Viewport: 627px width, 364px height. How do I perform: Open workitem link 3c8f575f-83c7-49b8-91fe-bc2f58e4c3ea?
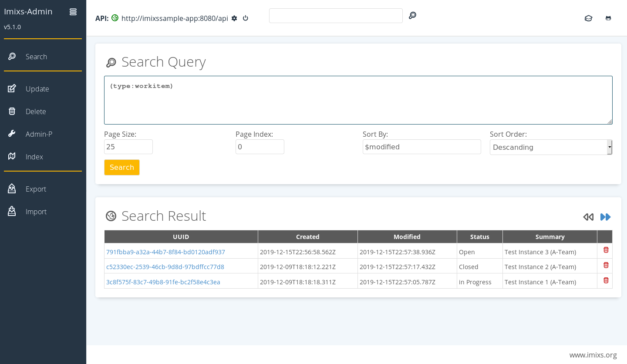pos(163,282)
